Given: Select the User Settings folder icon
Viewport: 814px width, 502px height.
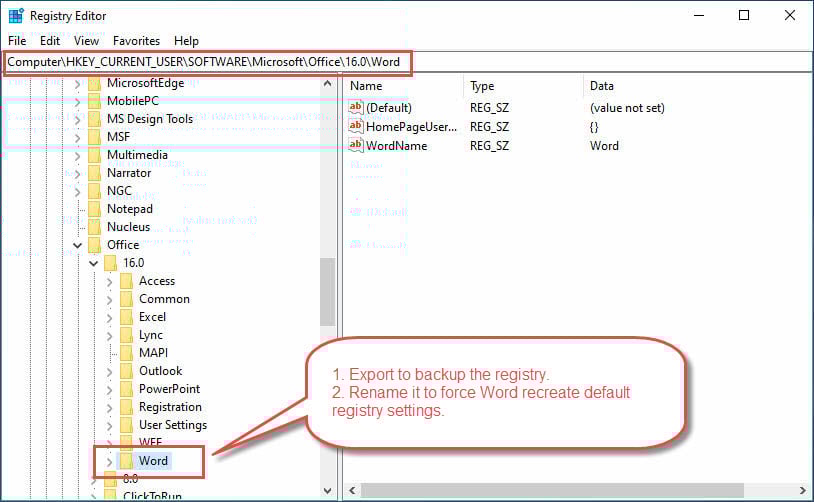Looking at the screenshot, I should tap(127, 425).
